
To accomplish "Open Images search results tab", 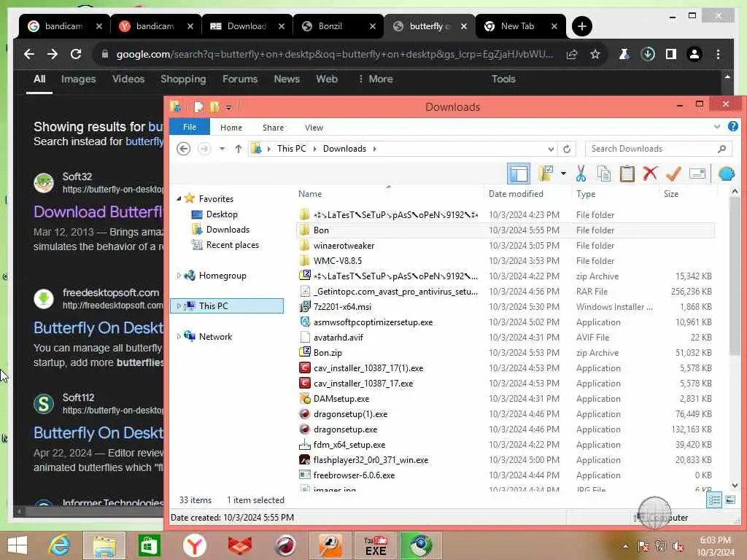I will click(x=78, y=79).
